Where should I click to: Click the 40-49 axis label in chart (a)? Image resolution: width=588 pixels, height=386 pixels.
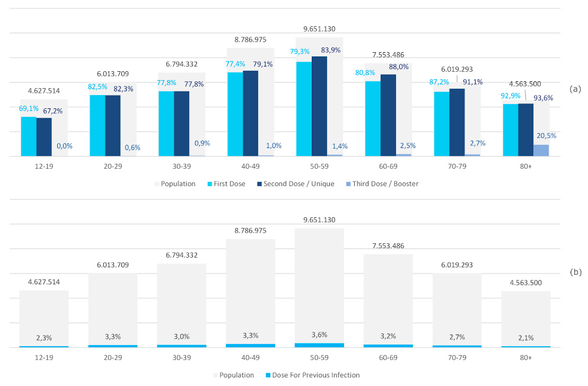(250, 166)
